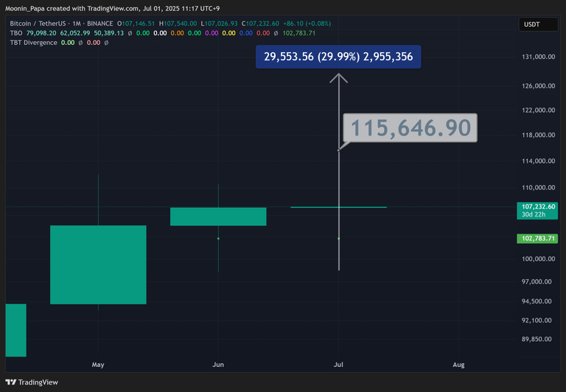The height and width of the screenshot is (392, 566).
Task: Click the BINANCE exchange label
Action: point(100,24)
